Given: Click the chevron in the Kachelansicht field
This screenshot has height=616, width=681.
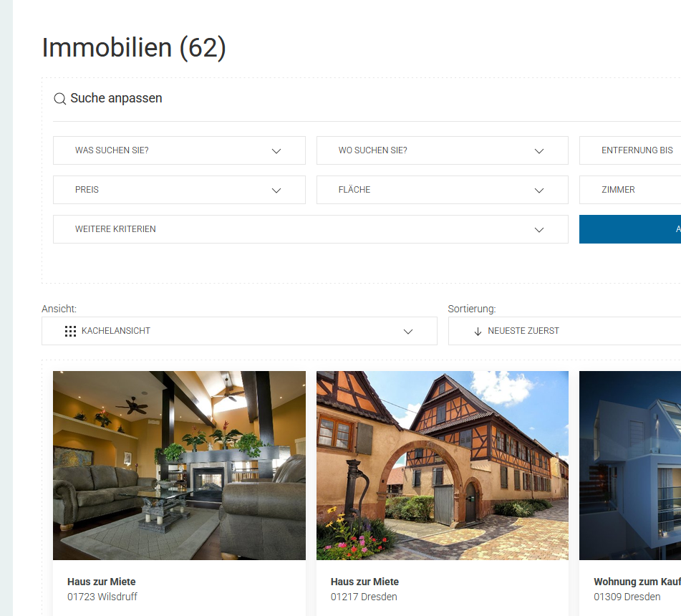Looking at the screenshot, I should 408,332.
